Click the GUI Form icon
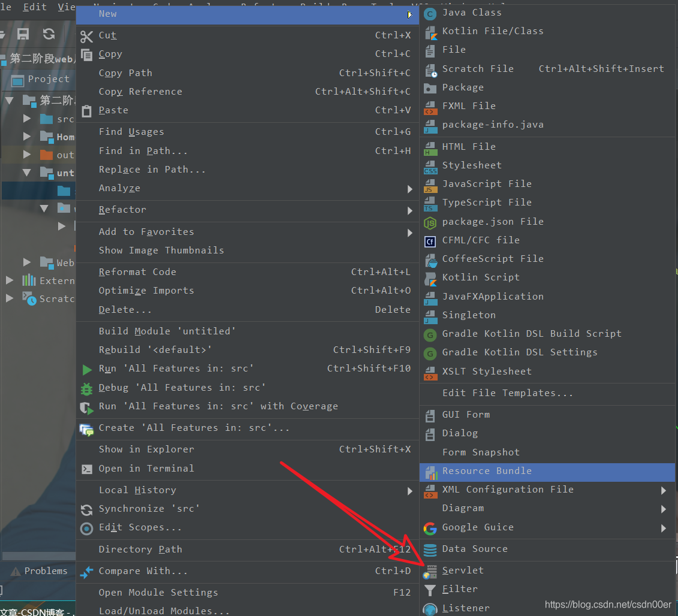The width and height of the screenshot is (678, 616). [x=430, y=416]
